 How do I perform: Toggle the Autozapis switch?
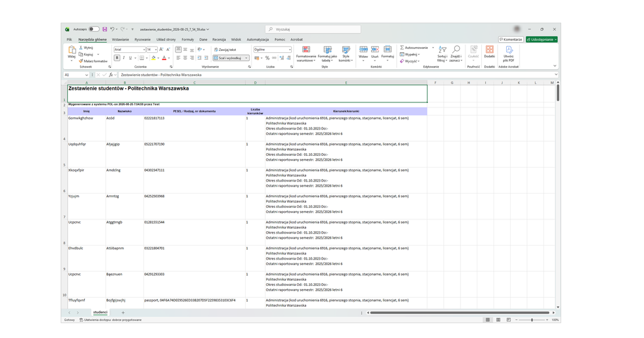[x=94, y=29]
